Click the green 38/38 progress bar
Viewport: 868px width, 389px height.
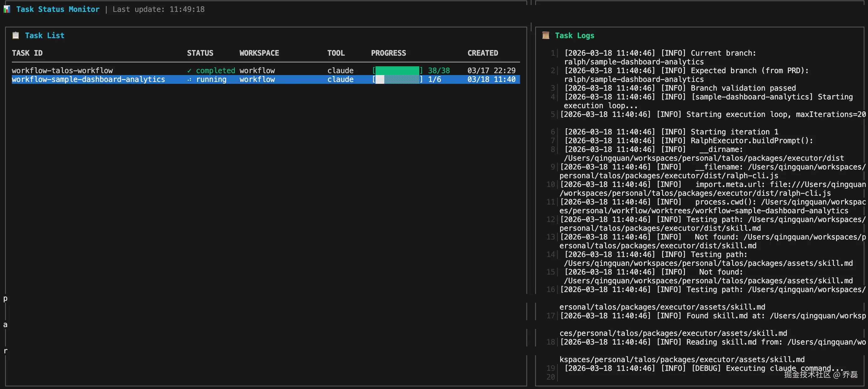pos(397,70)
